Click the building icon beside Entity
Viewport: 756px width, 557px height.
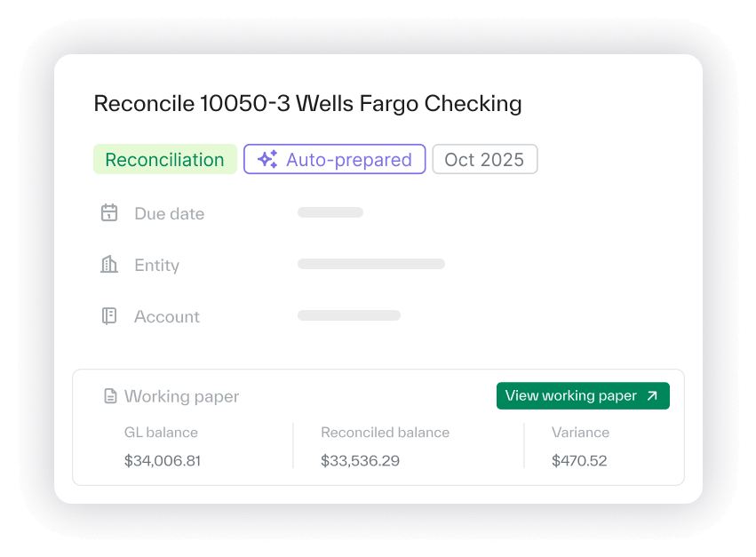(109, 265)
